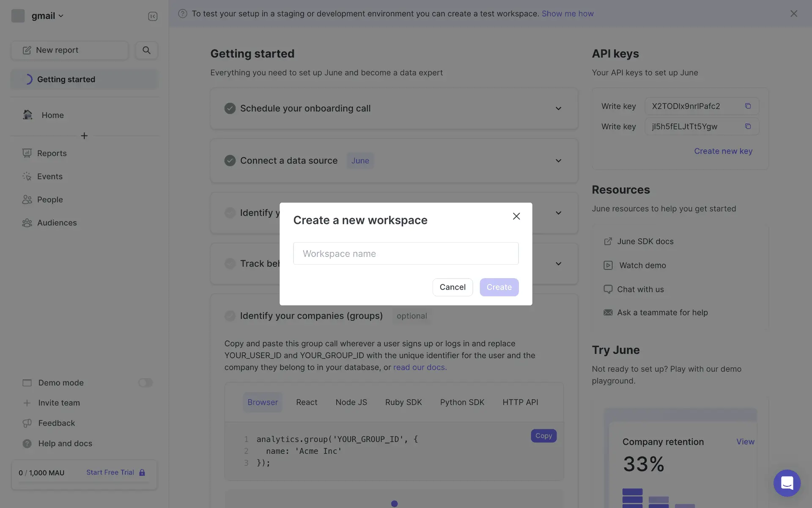The height and width of the screenshot is (508, 812).
Task: Copy the jl5h5fELJtTt5Ygw write key
Action: [x=748, y=126]
